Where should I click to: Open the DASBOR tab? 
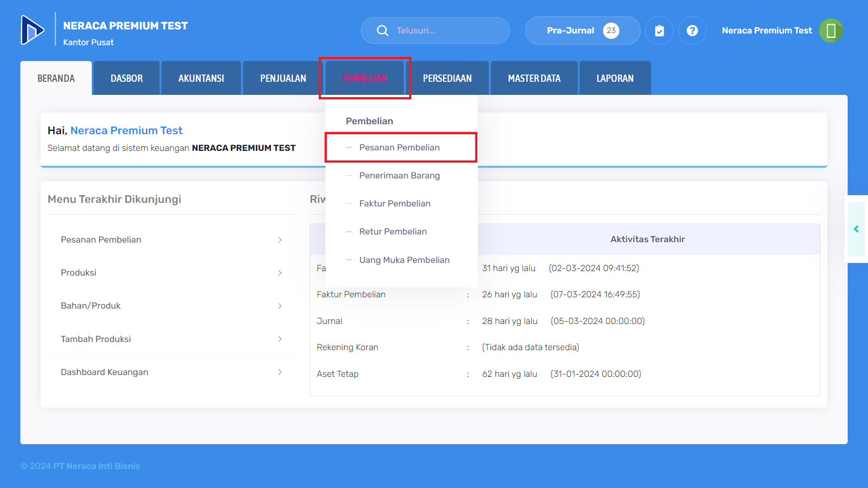click(127, 78)
